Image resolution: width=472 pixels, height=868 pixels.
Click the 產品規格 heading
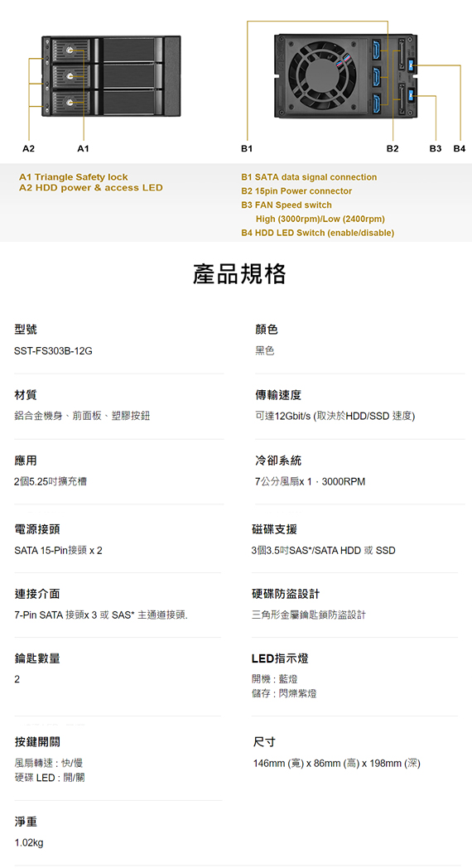click(239, 274)
